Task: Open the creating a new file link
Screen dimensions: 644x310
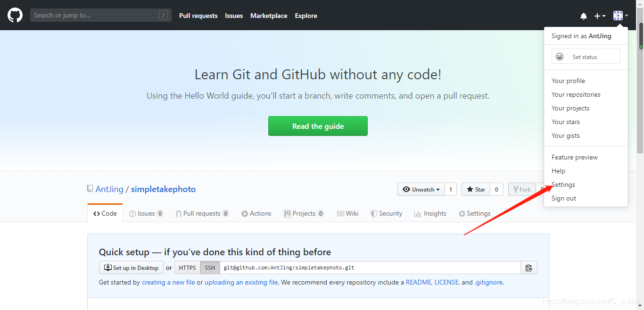Action: [168, 282]
